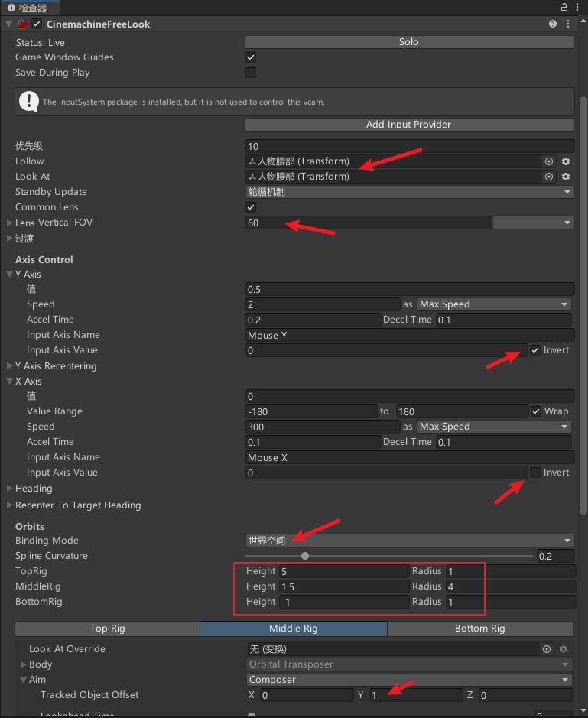Click X Axis Value Range maximum field
The width and height of the screenshot is (588, 718).
coord(462,411)
